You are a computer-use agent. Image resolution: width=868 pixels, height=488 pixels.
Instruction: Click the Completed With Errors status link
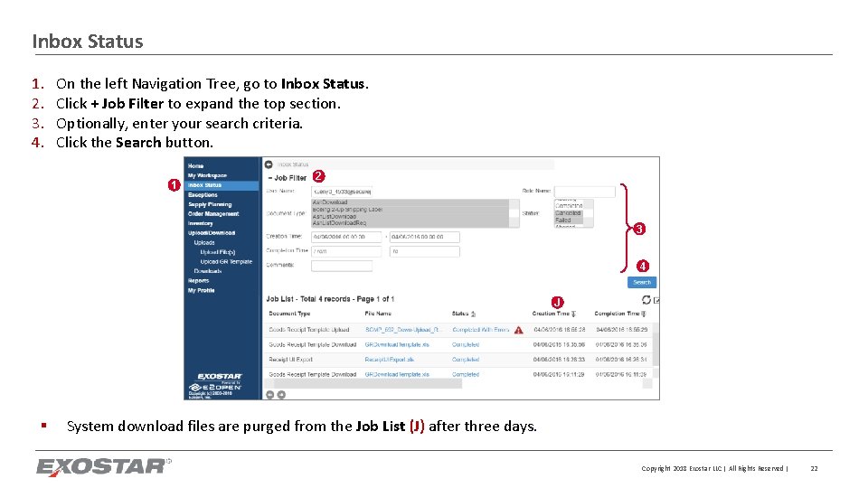coord(480,330)
